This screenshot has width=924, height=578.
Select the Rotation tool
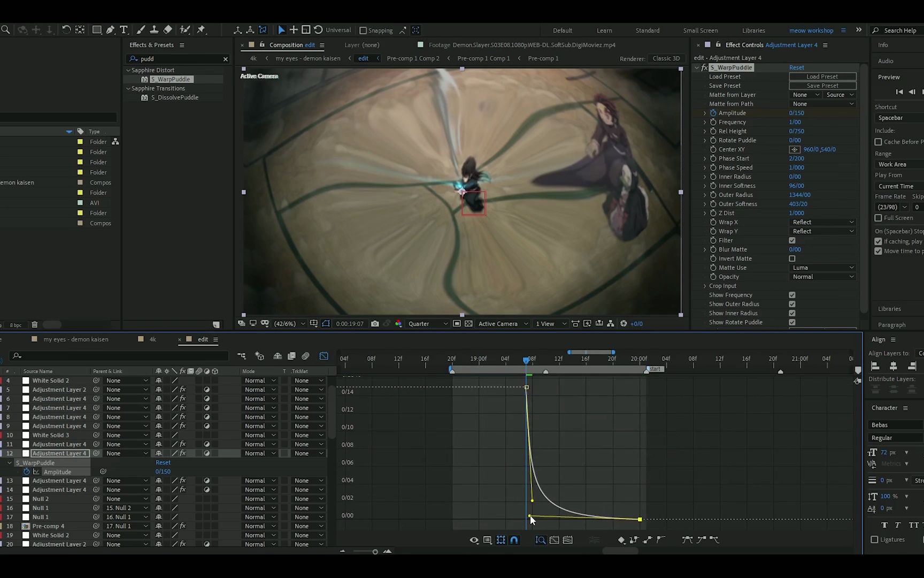(x=66, y=30)
